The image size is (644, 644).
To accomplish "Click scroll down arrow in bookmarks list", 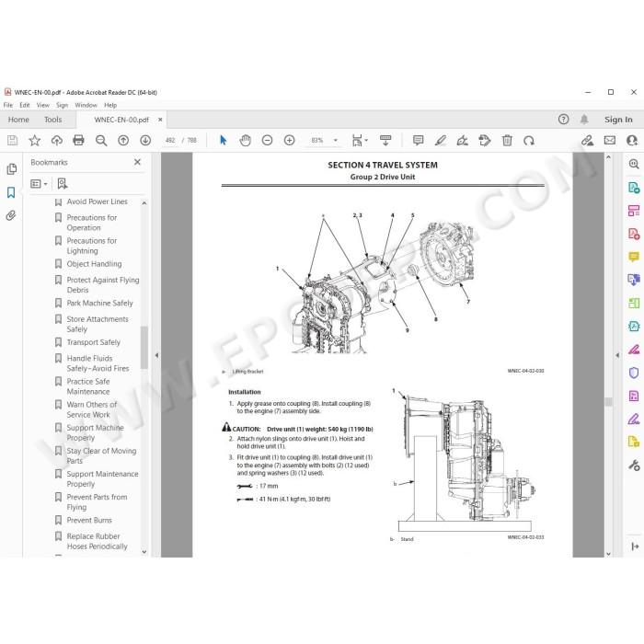I will tap(144, 552).
